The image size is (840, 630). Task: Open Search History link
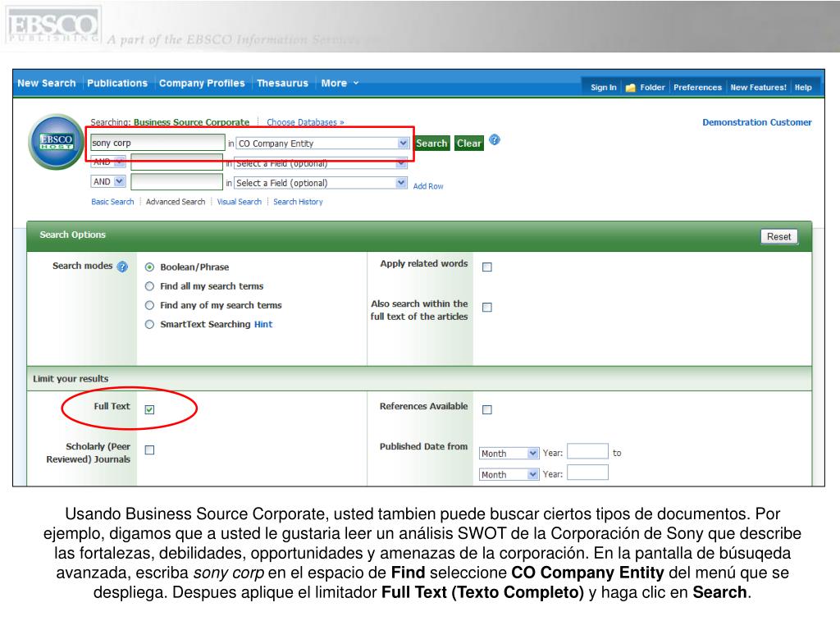(x=298, y=202)
